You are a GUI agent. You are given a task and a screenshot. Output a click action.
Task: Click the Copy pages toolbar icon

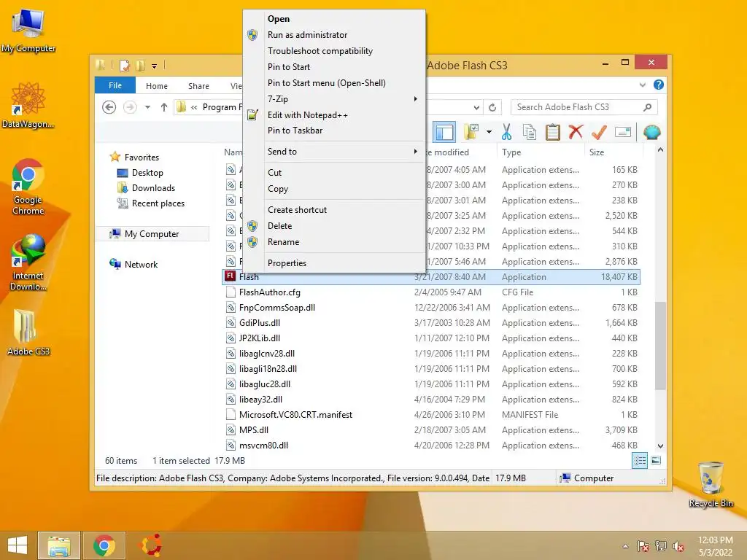(x=530, y=132)
